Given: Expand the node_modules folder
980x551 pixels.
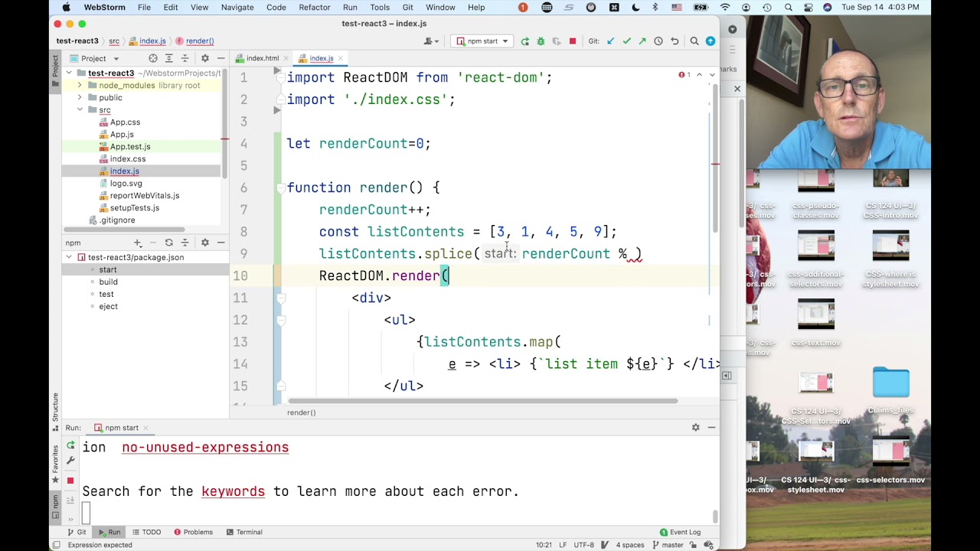Looking at the screenshot, I should tap(80, 86).
